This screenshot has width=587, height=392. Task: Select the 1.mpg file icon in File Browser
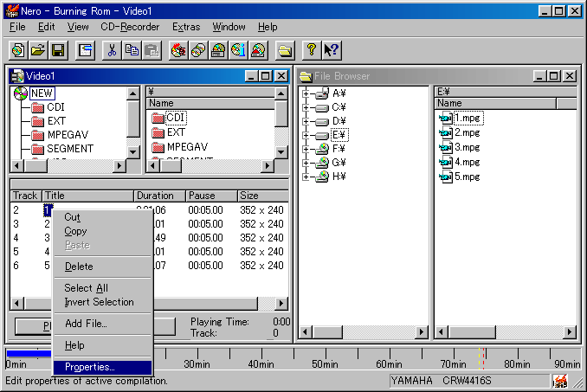446,119
